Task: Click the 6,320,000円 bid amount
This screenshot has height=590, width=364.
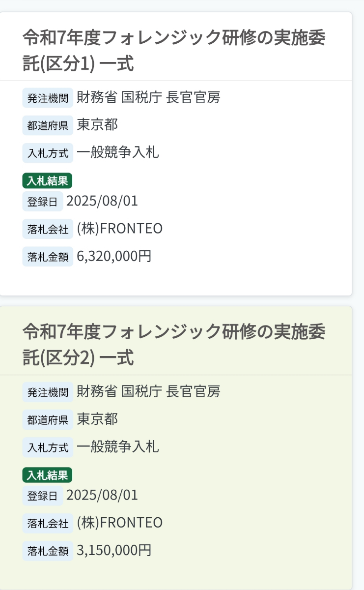Action: [114, 256]
